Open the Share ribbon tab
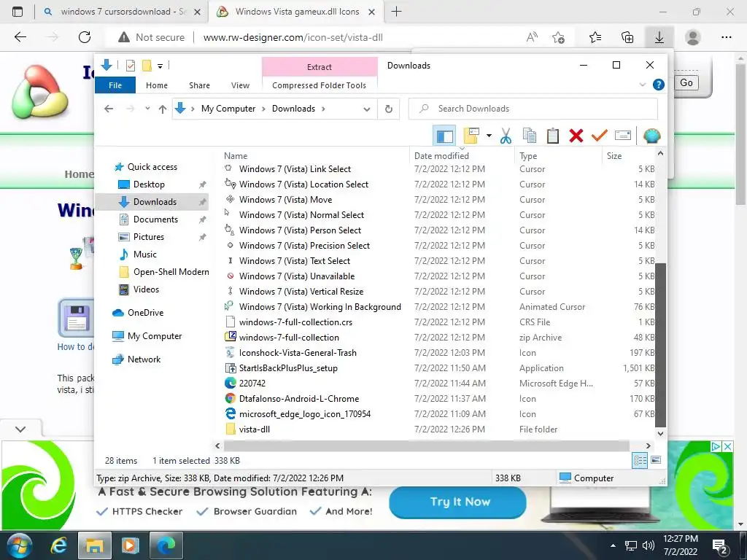Screen dimensions: 747x560 199,85
